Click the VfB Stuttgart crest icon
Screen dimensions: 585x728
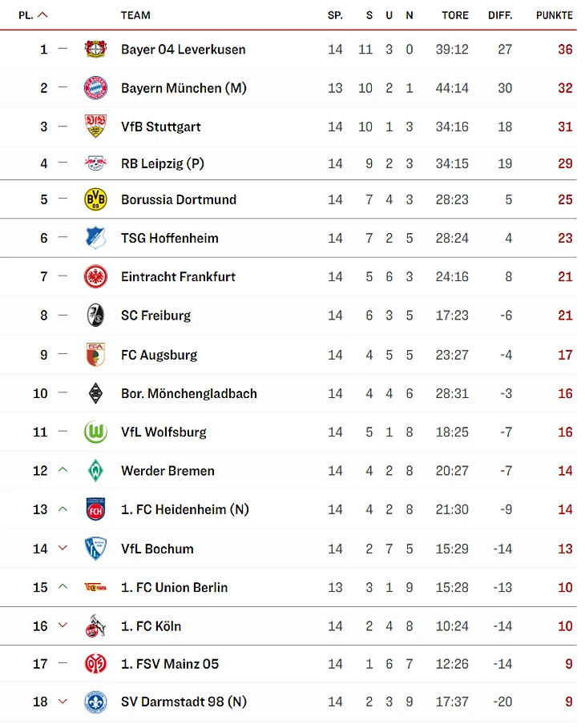pos(95,127)
